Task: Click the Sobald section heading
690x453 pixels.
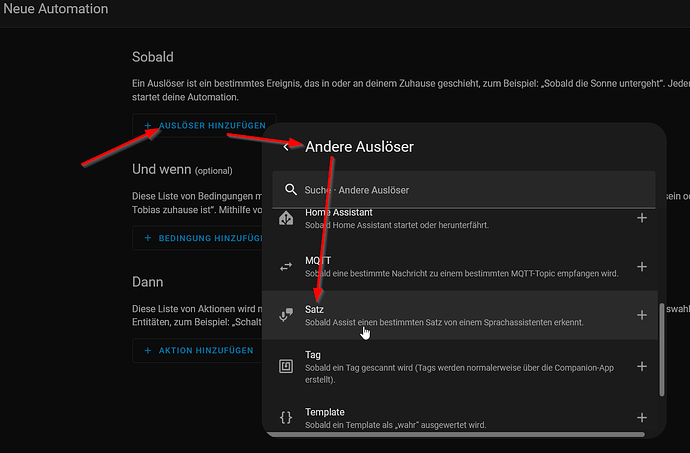Action: [153, 57]
